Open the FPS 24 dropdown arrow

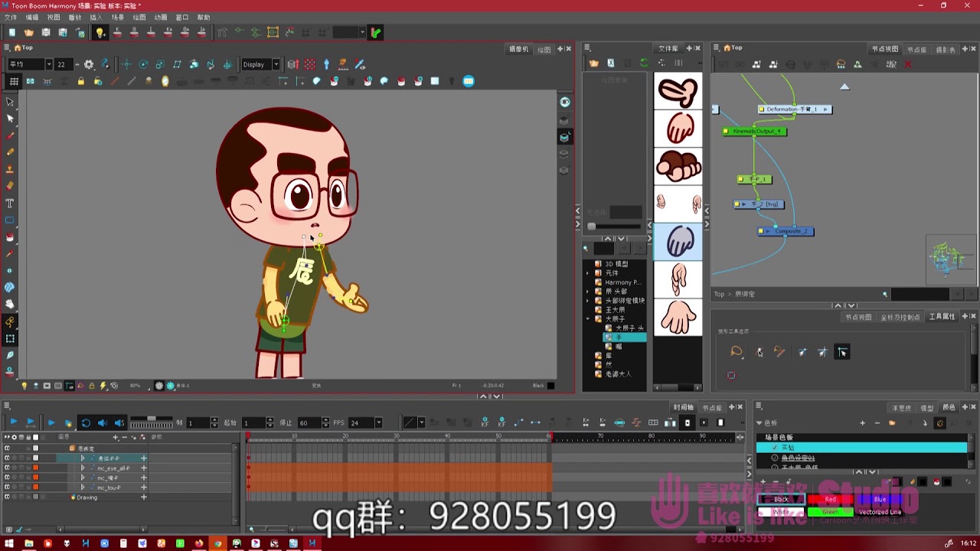point(378,422)
